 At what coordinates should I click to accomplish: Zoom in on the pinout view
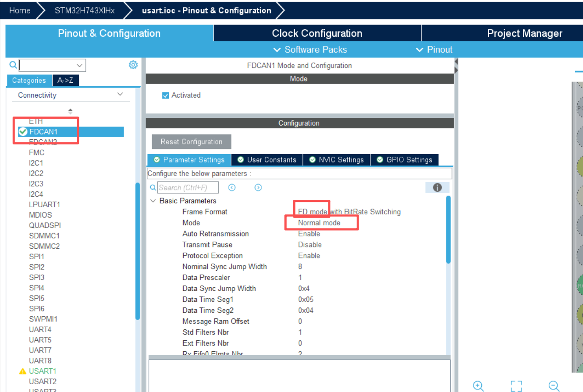point(478,386)
